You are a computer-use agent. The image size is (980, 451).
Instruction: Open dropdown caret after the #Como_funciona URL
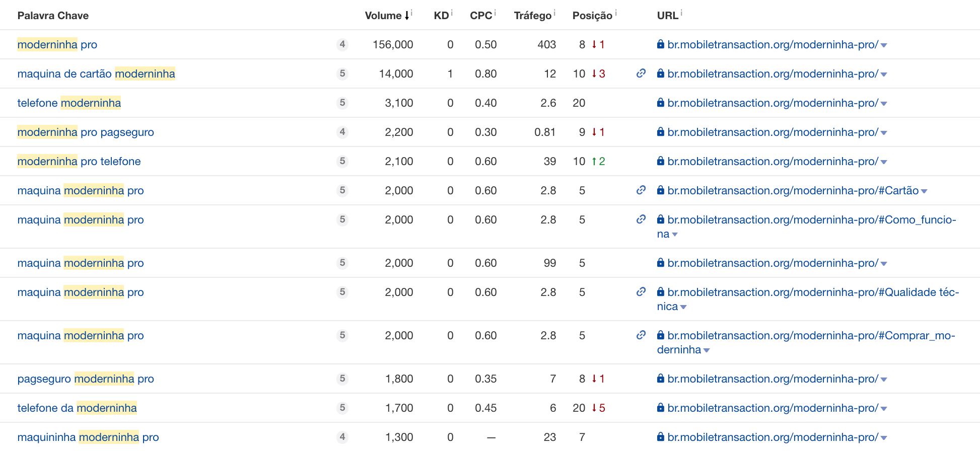(x=675, y=235)
